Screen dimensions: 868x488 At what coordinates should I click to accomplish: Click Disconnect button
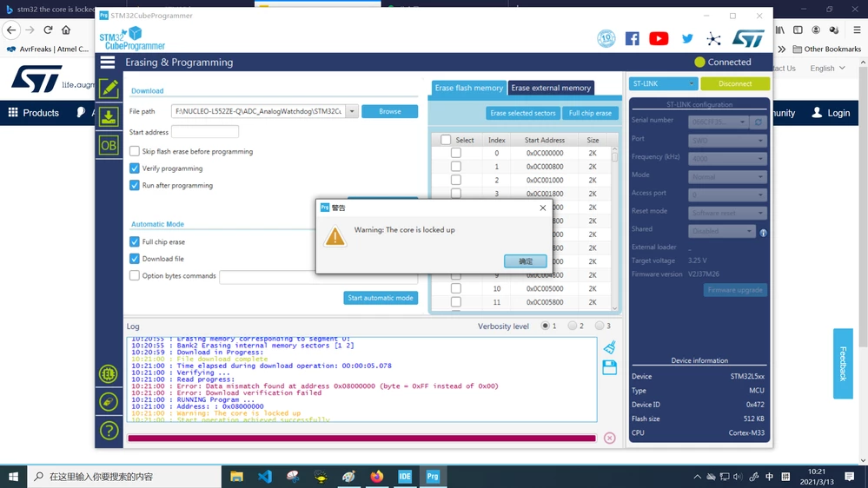click(734, 83)
